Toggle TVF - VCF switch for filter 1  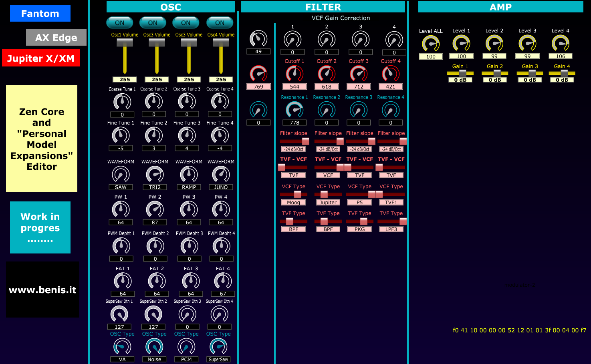[294, 167]
